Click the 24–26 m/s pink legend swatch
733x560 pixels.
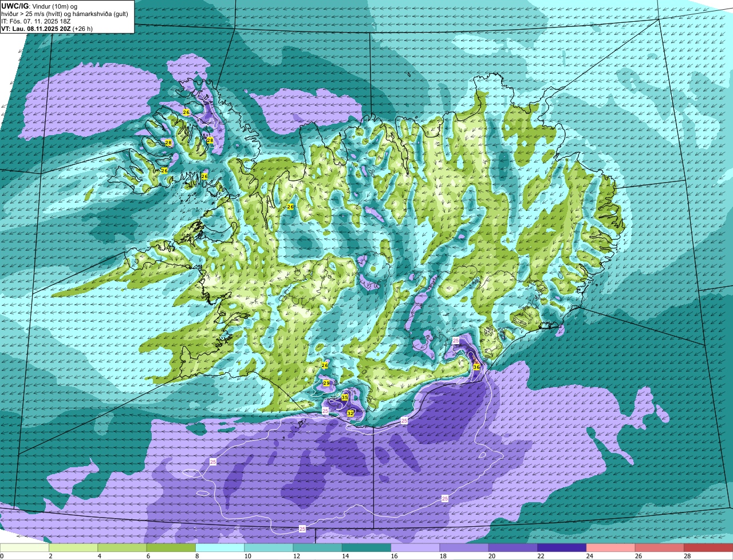611,547
